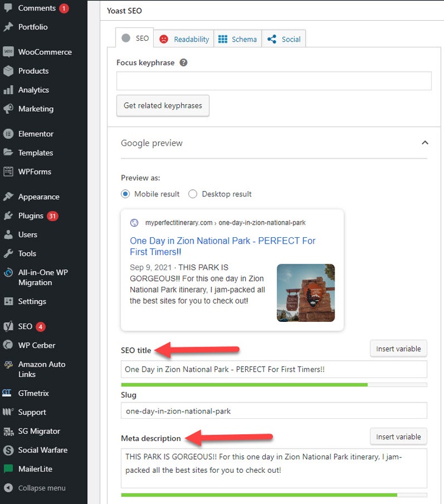This screenshot has width=444, height=504.
Task: Click the Appearance paintbrush icon
Action: pos(8,196)
